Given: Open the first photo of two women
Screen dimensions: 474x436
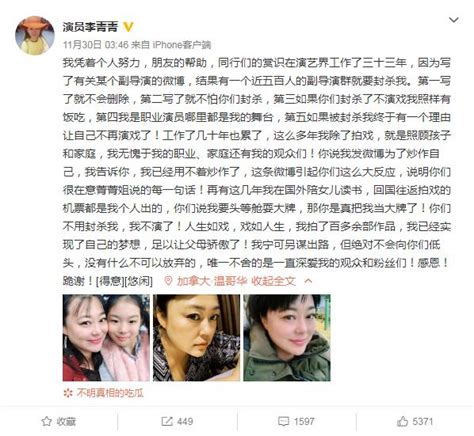Looking at the screenshot, I should [x=106, y=338].
